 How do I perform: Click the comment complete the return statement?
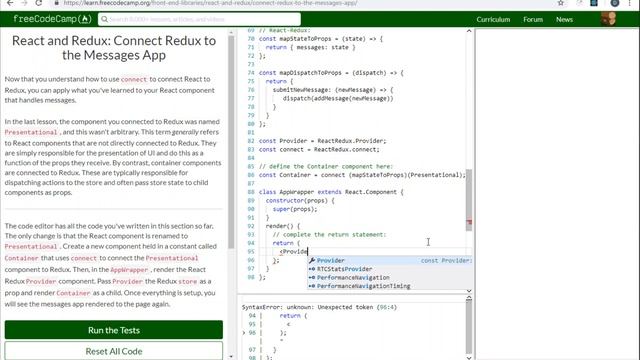[329, 234]
